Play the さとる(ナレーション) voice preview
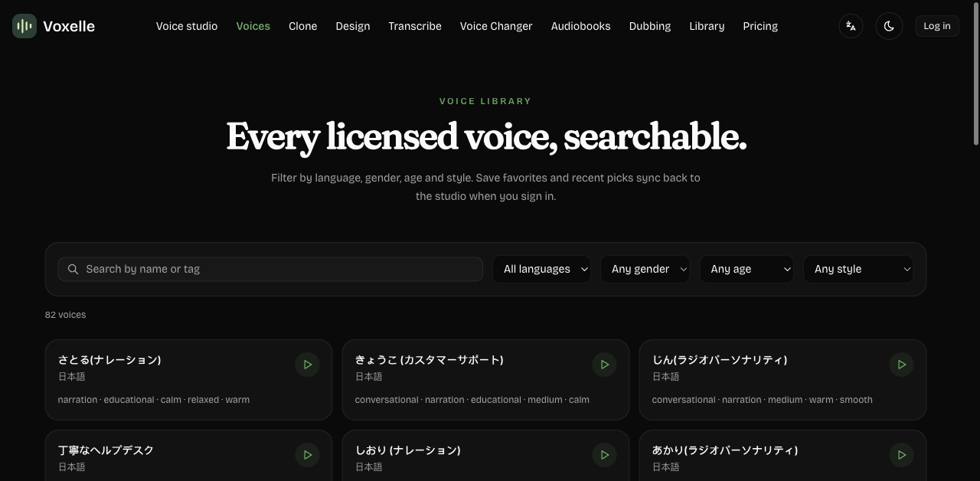This screenshot has width=980, height=481. (308, 365)
